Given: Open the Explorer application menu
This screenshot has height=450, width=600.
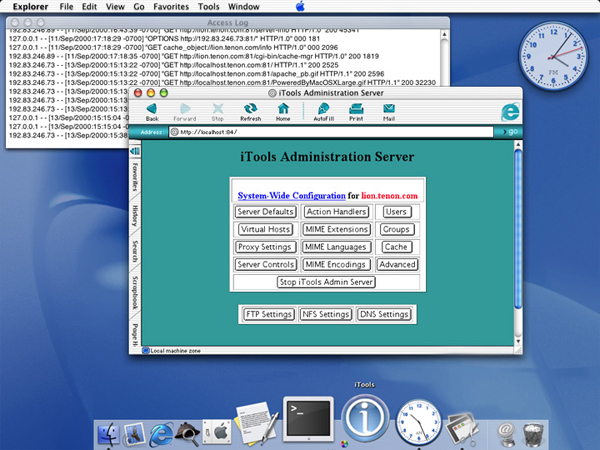Looking at the screenshot, I should (x=31, y=7).
